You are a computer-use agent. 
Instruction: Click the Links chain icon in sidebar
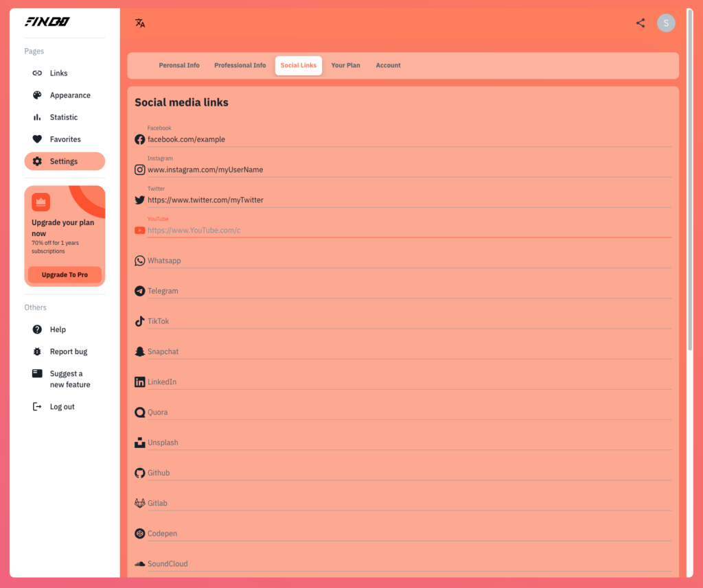point(37,73)
